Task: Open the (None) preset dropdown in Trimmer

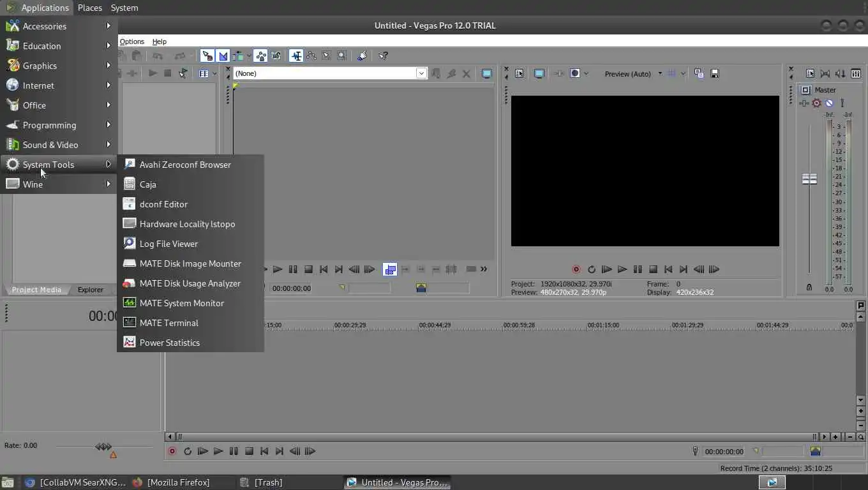Action: pyautogui.click(x=421, y=73)
